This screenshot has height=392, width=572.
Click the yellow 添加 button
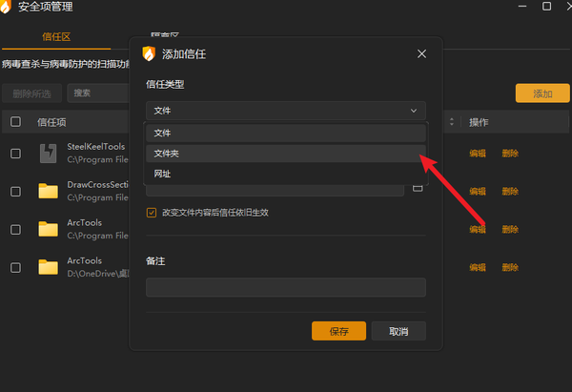[x=542, y=93]
